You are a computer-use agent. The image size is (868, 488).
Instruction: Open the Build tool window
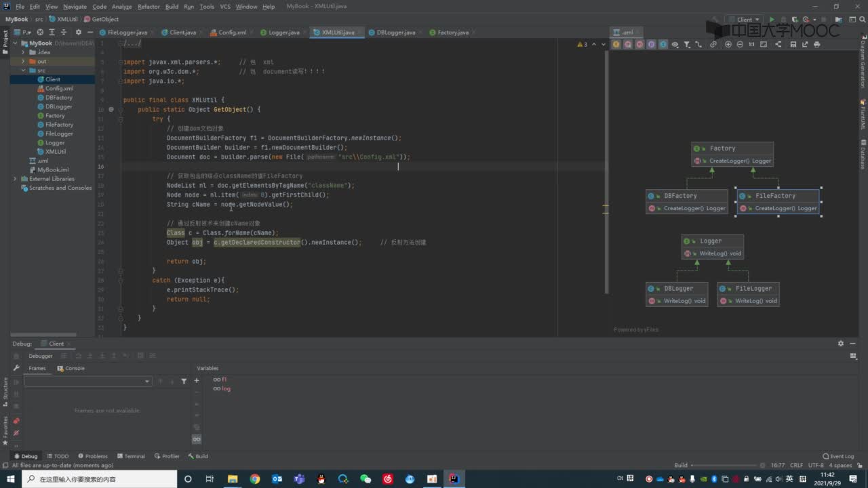pos(198,456)
